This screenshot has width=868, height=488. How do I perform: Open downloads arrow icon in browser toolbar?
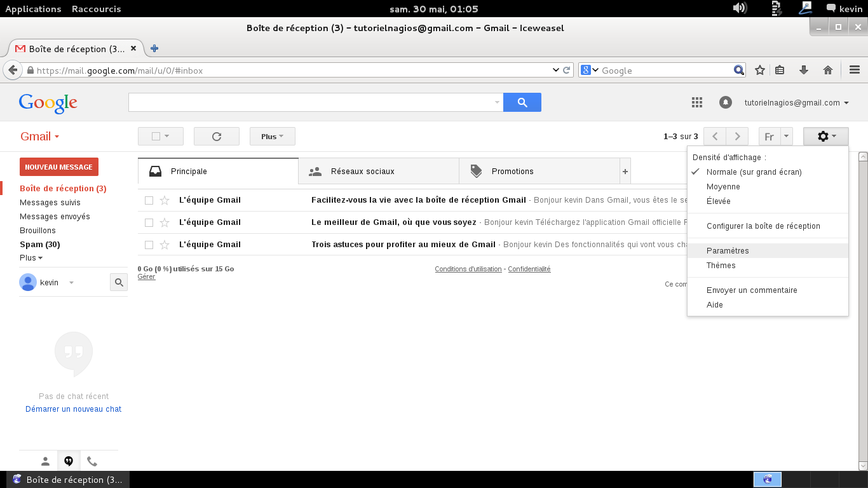tap(804, 70)
